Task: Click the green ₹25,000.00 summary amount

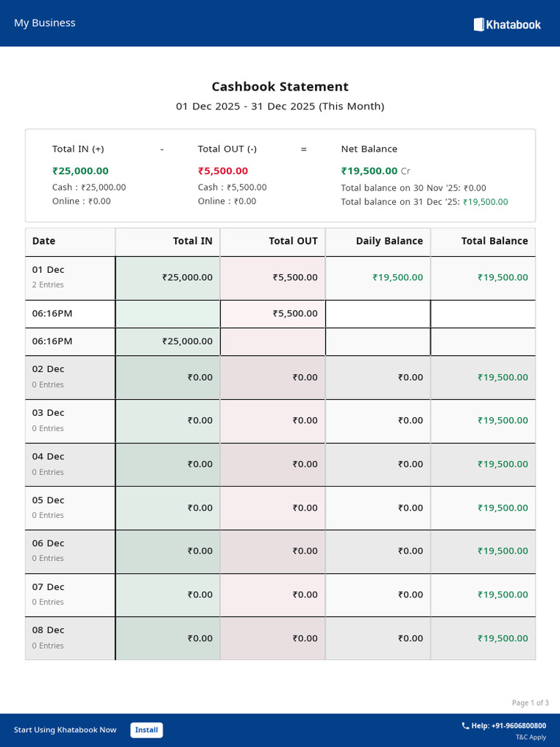Action: pos(80,171)
